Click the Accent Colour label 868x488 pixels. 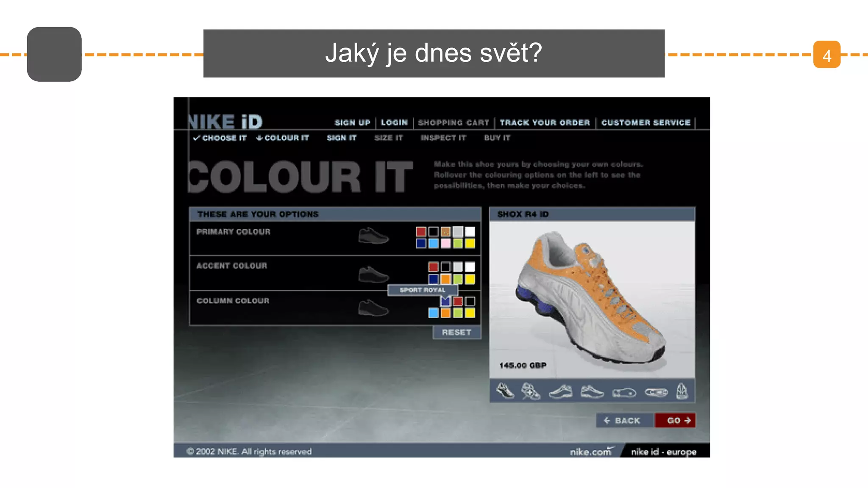click(232, 266)
